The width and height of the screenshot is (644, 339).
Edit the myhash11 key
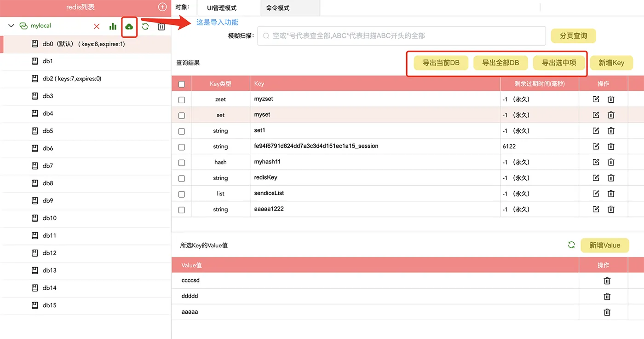(x=596, y=162)
